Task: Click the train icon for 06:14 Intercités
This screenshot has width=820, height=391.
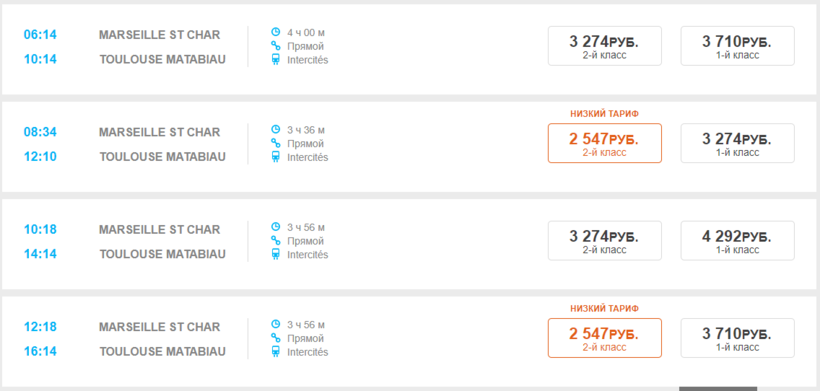Action: click(x=276, y=60)
